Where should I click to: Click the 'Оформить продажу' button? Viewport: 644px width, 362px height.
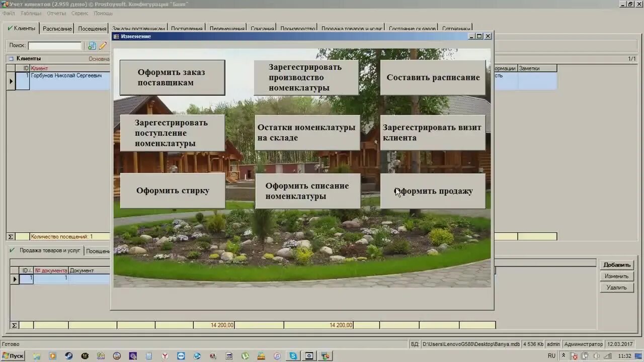[433, 191]
